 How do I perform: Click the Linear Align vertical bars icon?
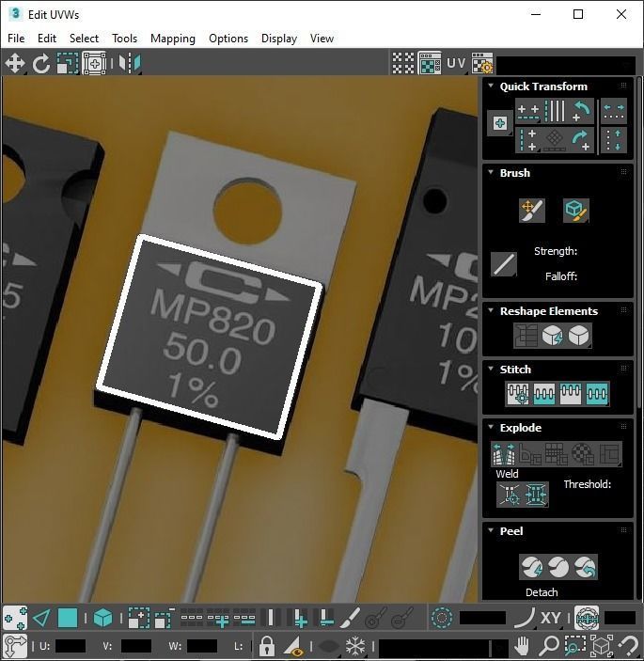(x=555, y=111)
